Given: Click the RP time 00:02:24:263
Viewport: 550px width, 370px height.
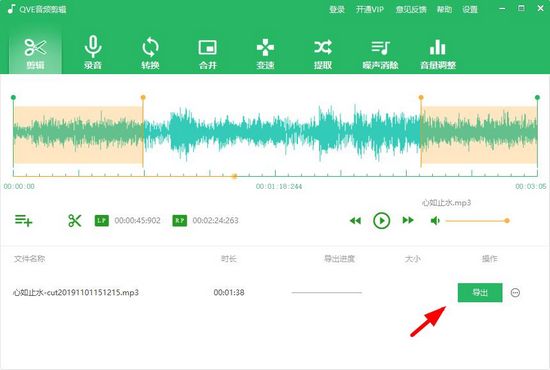Looking at the screenshot, I should pyautogui.click(x=215, y=221).
